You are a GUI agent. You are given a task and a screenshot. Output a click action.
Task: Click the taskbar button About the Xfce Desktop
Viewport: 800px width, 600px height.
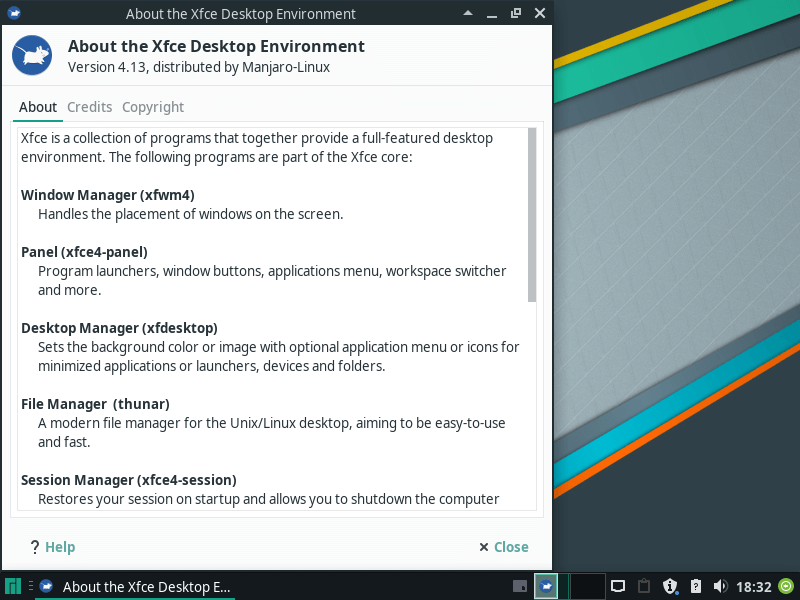click(x=135, y=587)
